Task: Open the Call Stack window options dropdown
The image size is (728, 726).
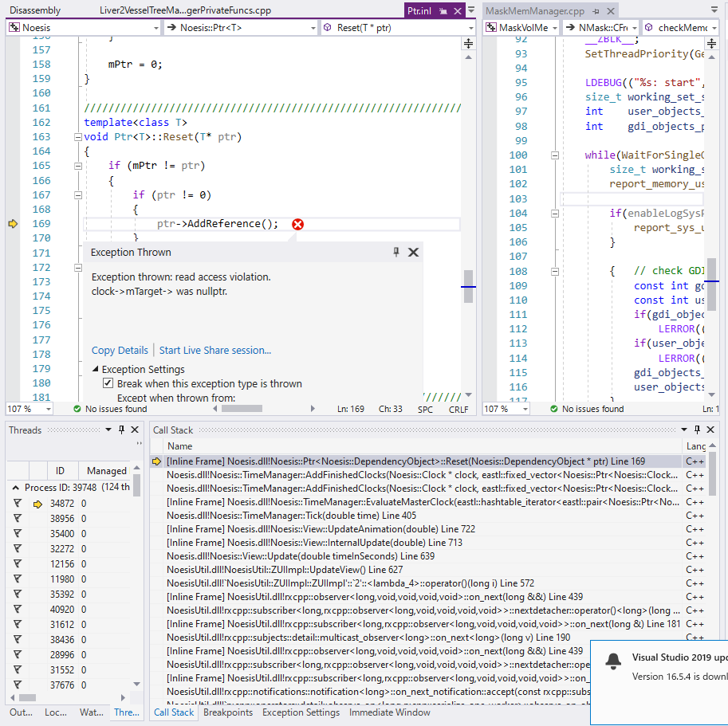Action: 684,430
